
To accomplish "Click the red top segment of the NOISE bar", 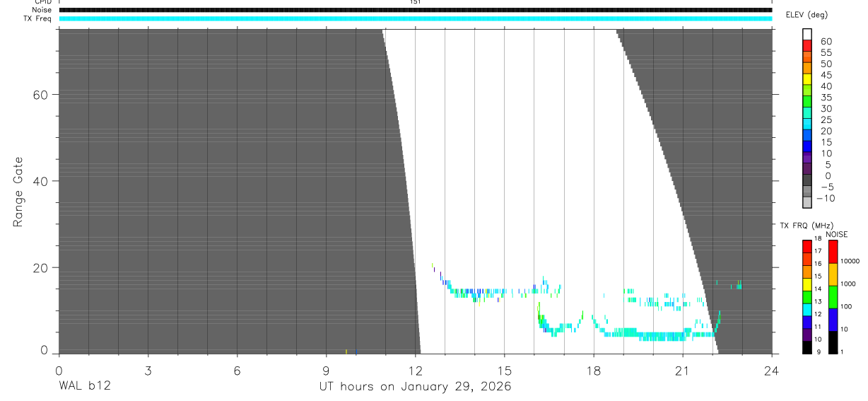I will (833, 251).
